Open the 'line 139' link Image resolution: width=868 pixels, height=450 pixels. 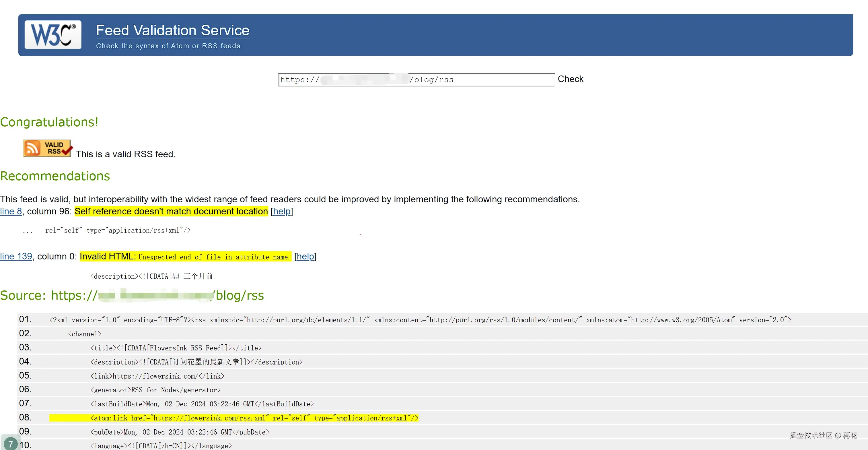[x=16, y=257]
